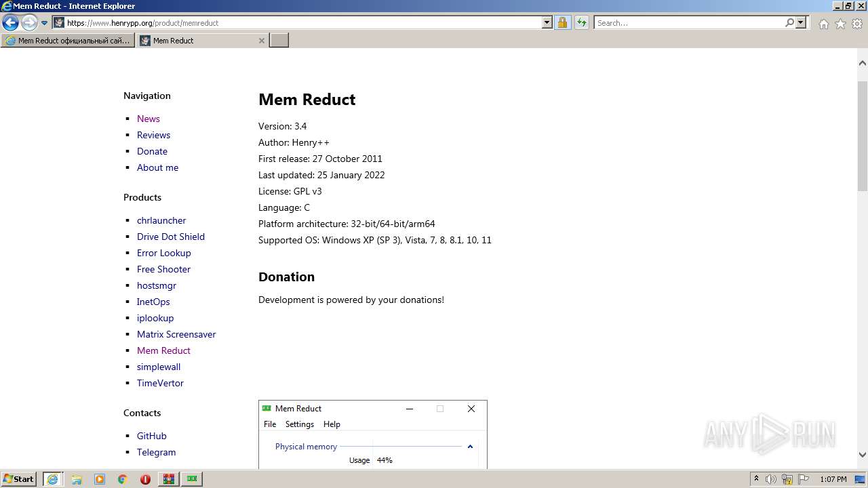The height and width of the screenshot is (488, 868).
Task: Open the Windows Start button
Action: [x=19, y=479]
